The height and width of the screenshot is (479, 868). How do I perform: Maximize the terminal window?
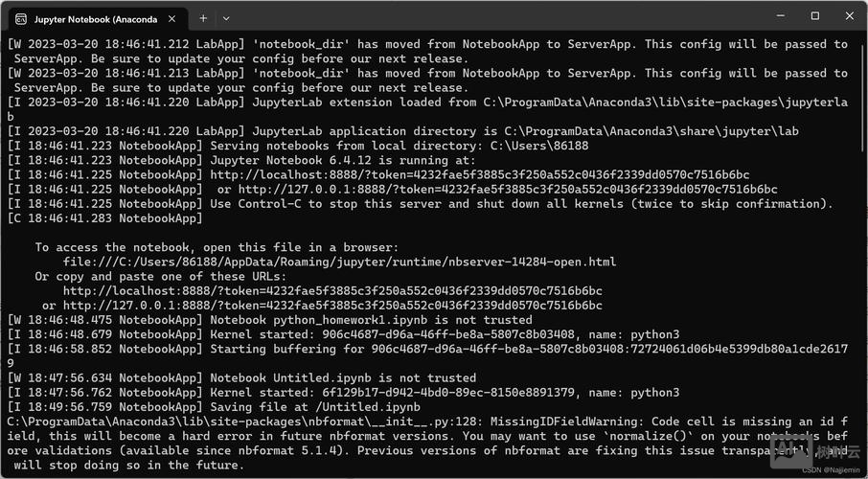coord(814,16)
